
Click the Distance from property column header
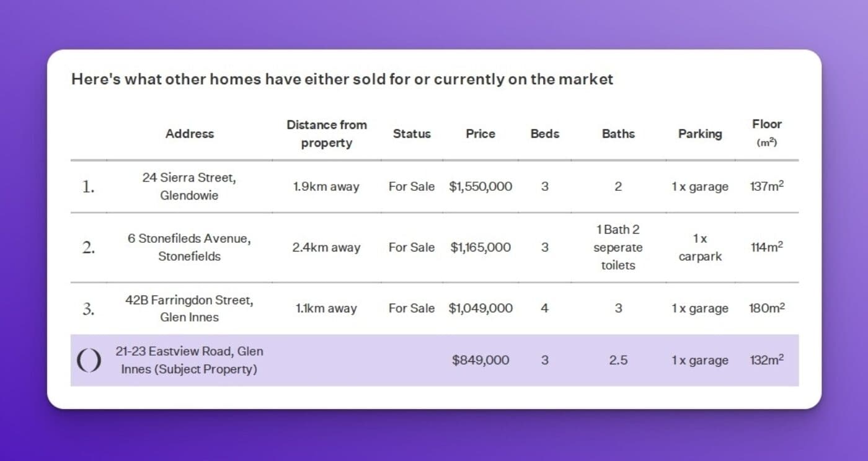[326, 134]
